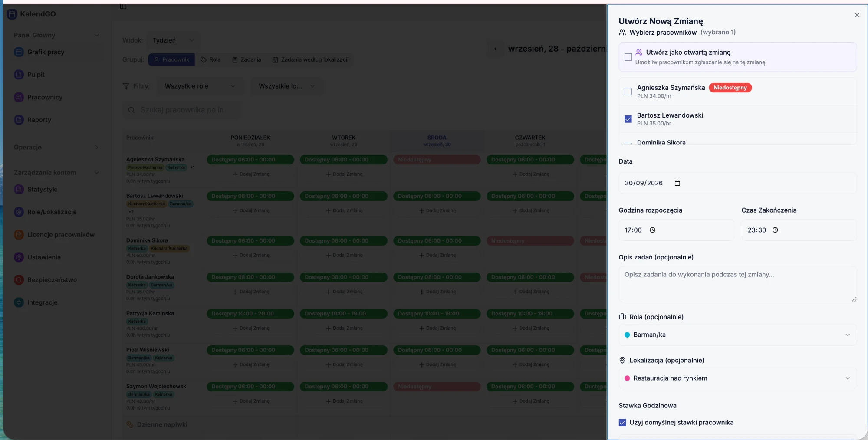This screenshot has height=440, width=868.
Task: Enable Utwórz jako otwartą zmianę checkbox
Action: [628, 57]
